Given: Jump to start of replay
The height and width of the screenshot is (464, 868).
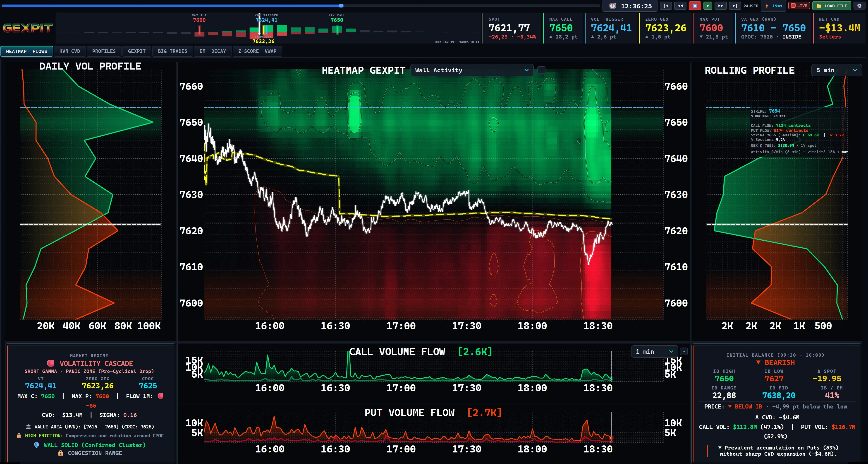Looking at the screenshot, I should (x=666, y=6).
